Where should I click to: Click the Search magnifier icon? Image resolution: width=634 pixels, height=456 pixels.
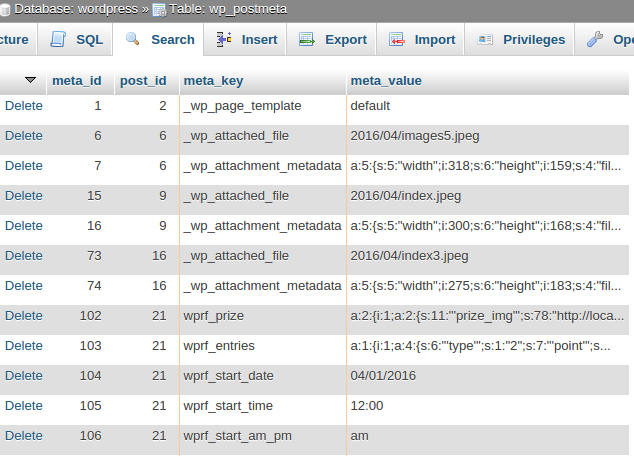pyautogui.click(x=133, y=39)
